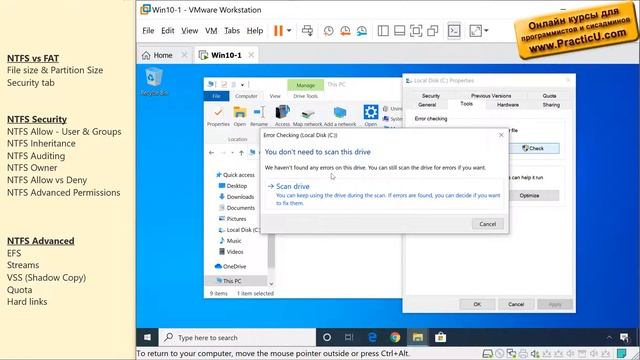This screenshot has height=360, width=640.
Task: Open the VMware Edit menu
Action: pos(167,31)
